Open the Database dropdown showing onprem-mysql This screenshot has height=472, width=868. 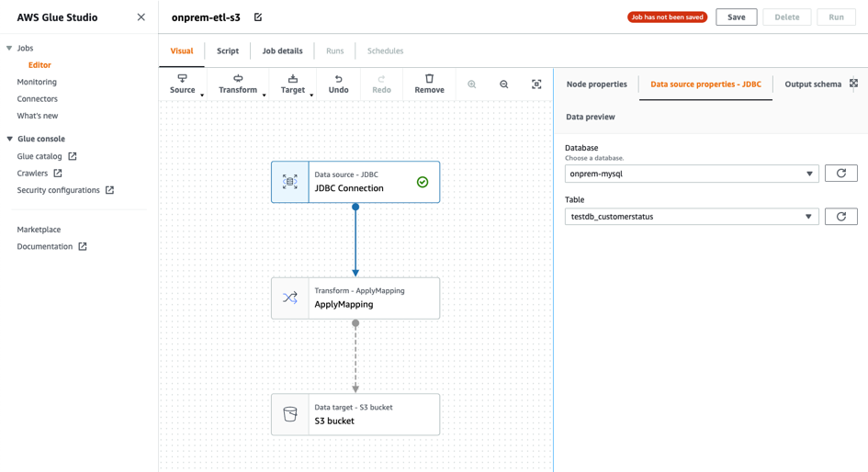coord(692,174)
